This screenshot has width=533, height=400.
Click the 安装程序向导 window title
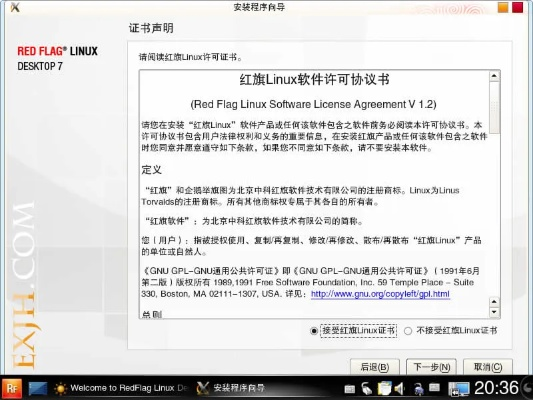click(259, 7)
